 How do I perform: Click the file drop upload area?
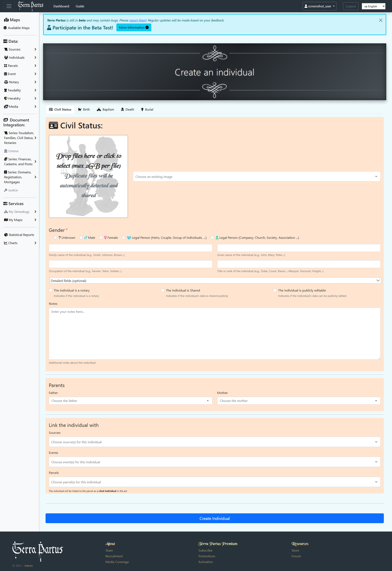click(88, 176)
